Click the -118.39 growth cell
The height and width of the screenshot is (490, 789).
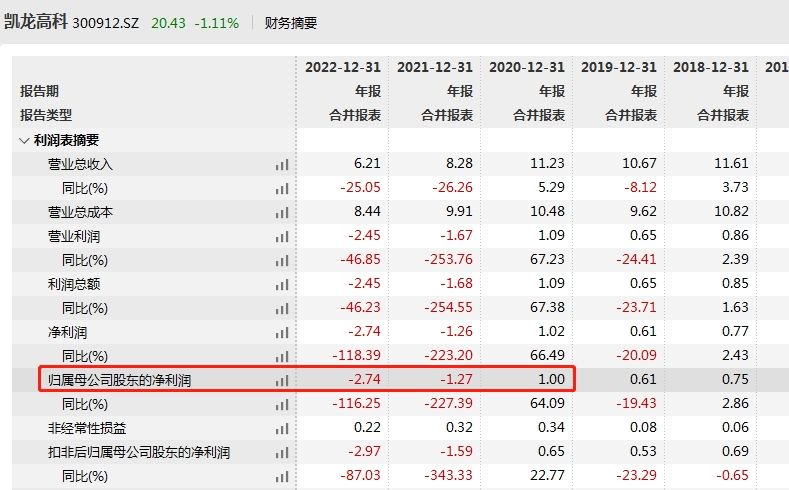point(356,356)
